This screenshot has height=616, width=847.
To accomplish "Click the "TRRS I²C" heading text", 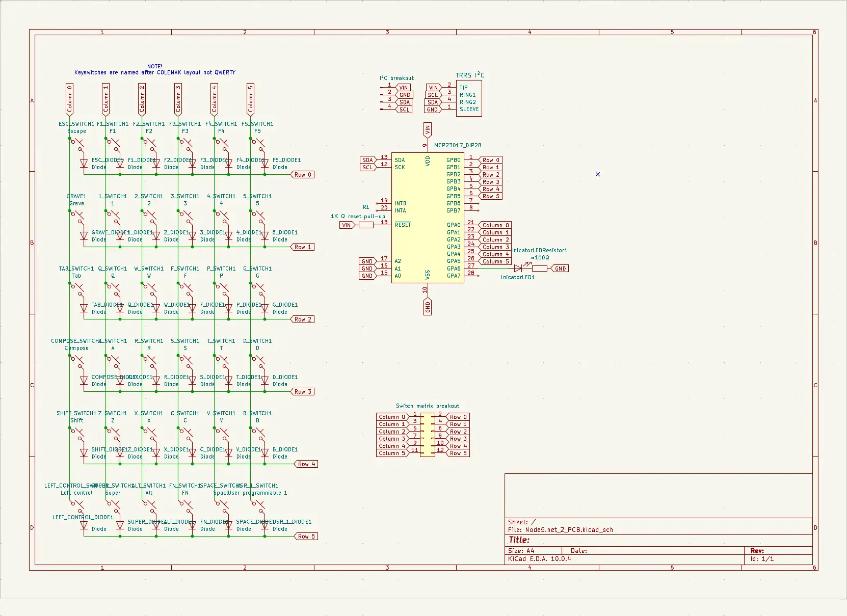I will click(x=470, y=75).
